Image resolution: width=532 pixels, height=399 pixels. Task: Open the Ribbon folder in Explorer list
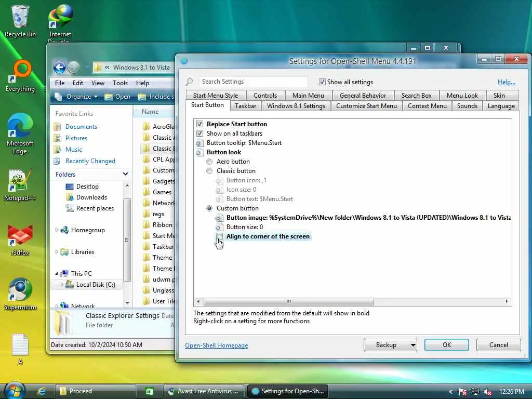[x=158, y=224]
